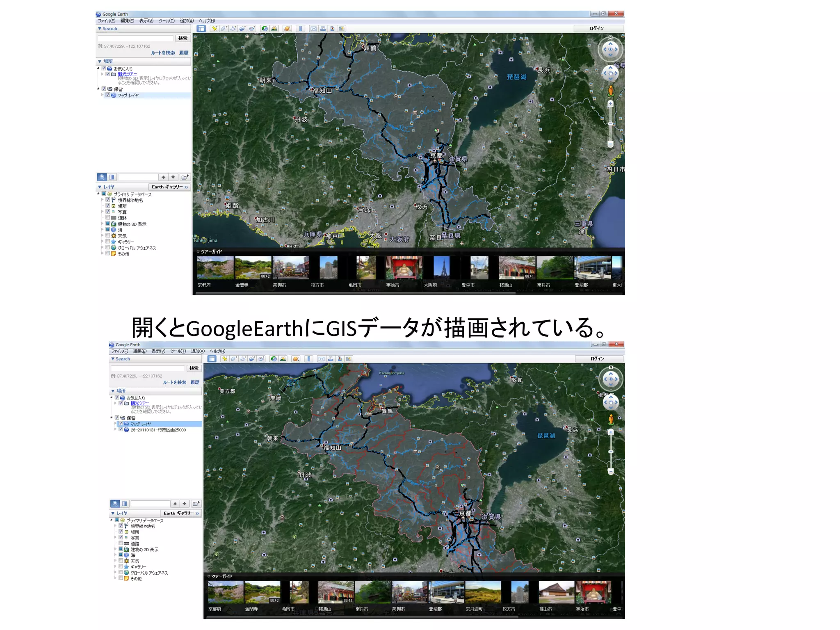Uncheck 境界線や地名 layer in top window
This screenshot has height=630, width=840.
pyautogui.click(x=108, y=200)
